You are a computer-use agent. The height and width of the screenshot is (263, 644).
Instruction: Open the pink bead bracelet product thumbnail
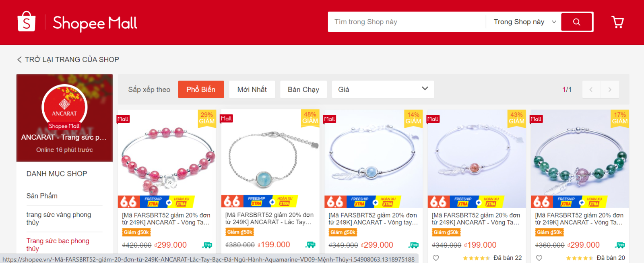(167, 158)
